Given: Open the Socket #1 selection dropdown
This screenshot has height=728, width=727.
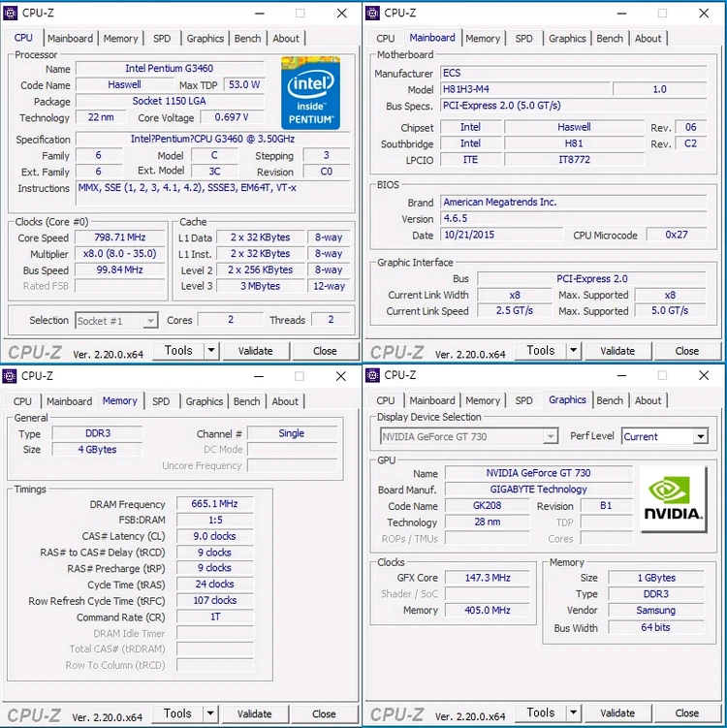Looking at the screenshot, I should point(150,320).
